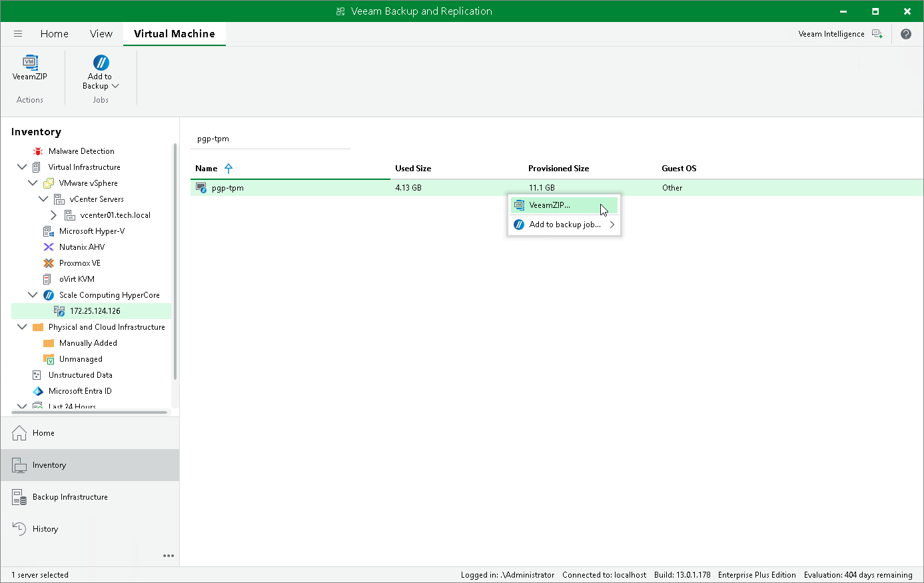This screenshot has height=583, width=924.
Task: Sort by the Provisioned Size column header
Action: pos(559,169)
